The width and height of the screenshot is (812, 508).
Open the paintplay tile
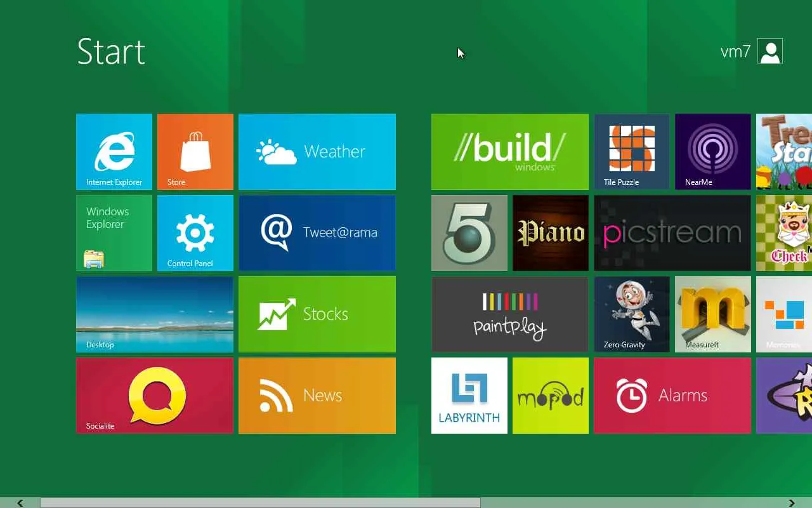[510, 314]
